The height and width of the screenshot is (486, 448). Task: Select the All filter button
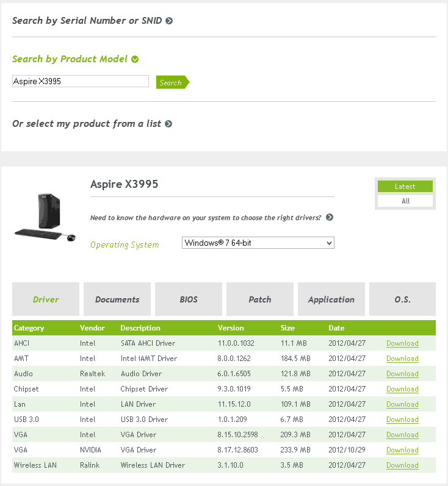tap(405, 201)
